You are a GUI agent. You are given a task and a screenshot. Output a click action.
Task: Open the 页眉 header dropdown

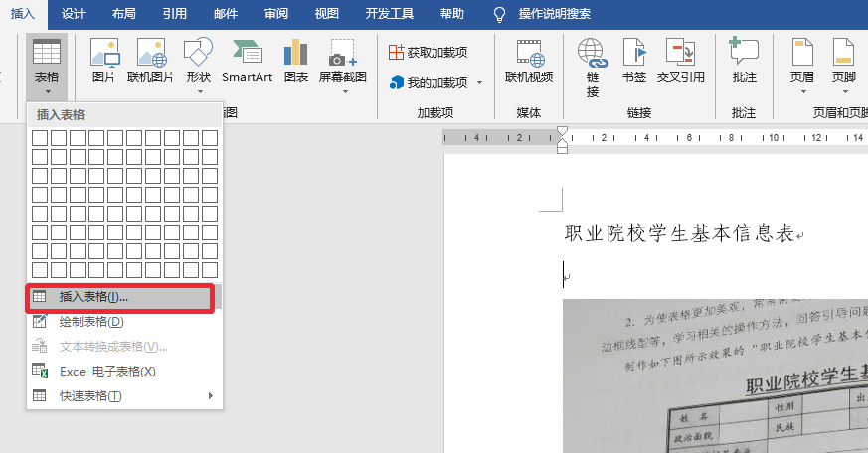click(x=802, y=66)
